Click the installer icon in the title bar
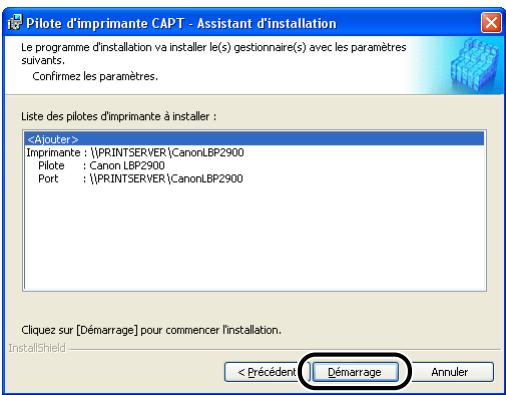The image size is (506, 395). (x=15, y=23)
